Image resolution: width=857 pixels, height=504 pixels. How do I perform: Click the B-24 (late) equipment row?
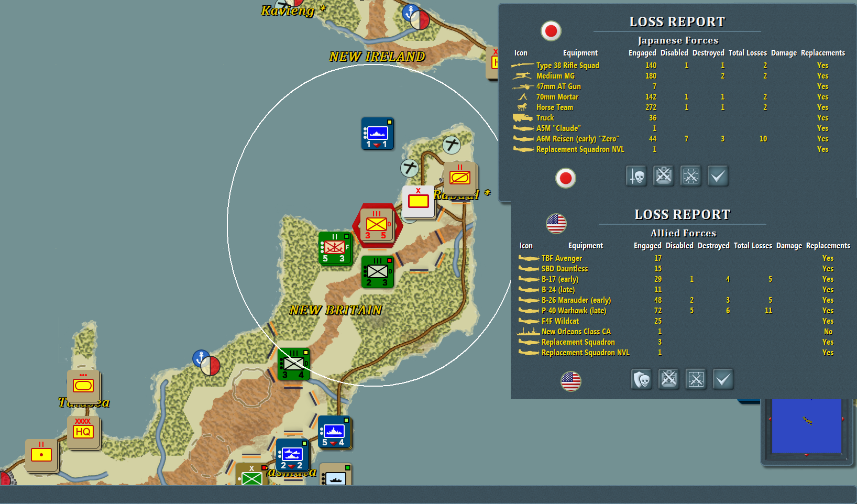(684, 290)
